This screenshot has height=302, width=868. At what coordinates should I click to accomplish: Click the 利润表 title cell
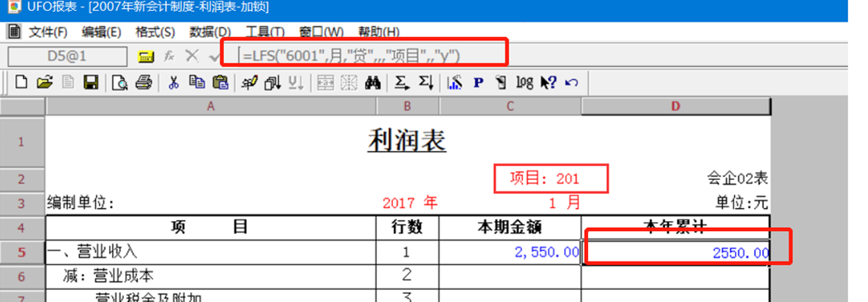tap(407, 142)
